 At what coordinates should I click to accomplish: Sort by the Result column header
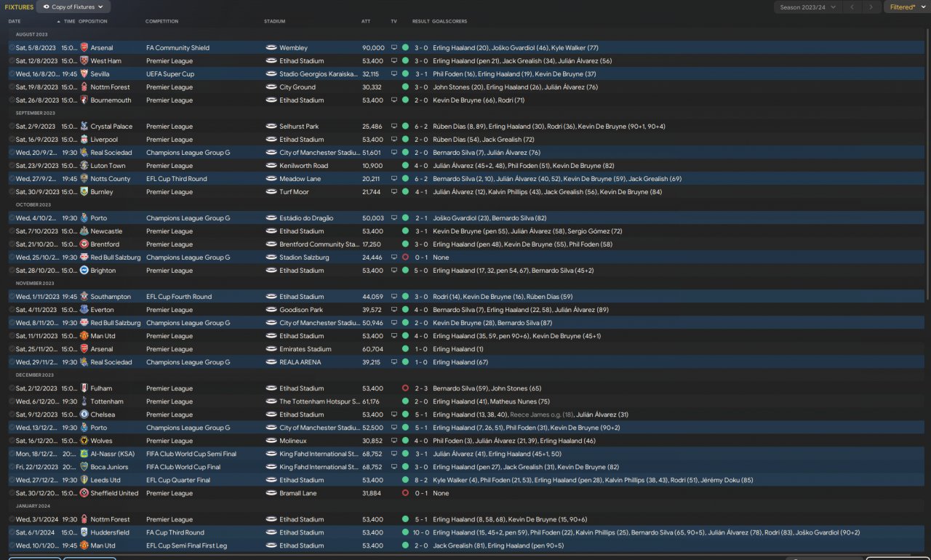pyautogui.click(x=420, y=22)
